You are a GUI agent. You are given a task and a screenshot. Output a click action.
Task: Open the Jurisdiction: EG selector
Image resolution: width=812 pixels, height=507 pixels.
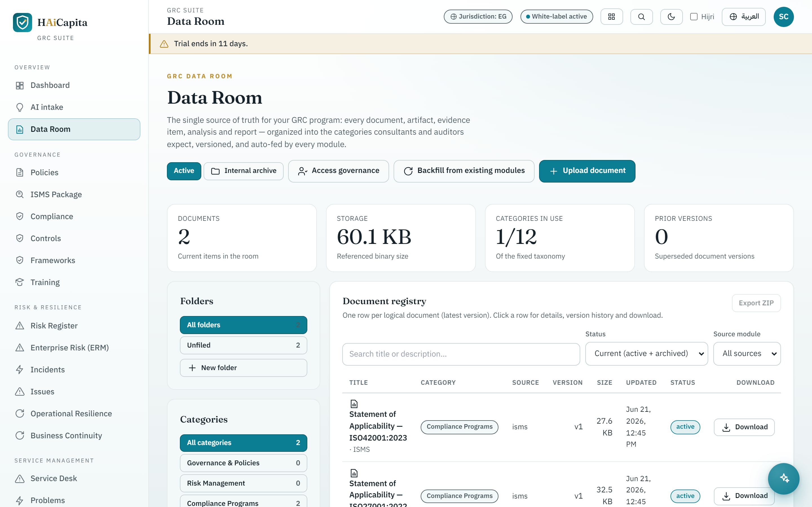(x=478, y=16)
